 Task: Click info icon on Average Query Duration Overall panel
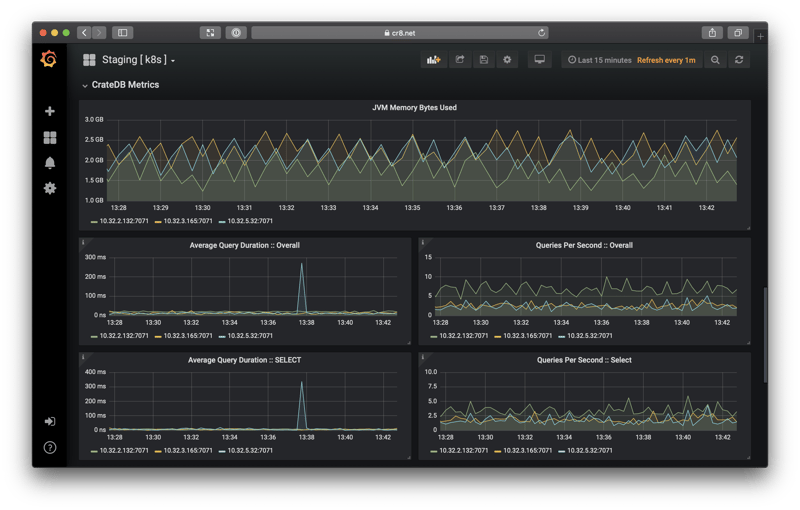(x=83, y=242)
